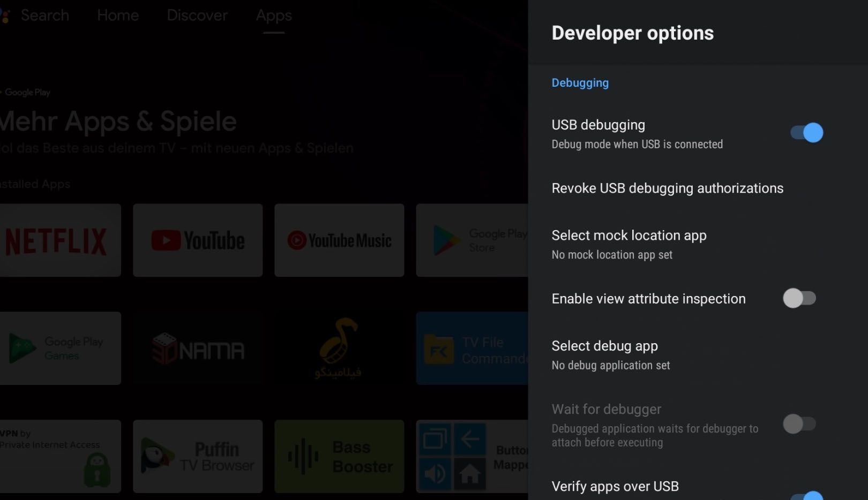The height and width of the screenshot is (500, 868).
Task: Open the 3DNAMA app
Action: 197,348
